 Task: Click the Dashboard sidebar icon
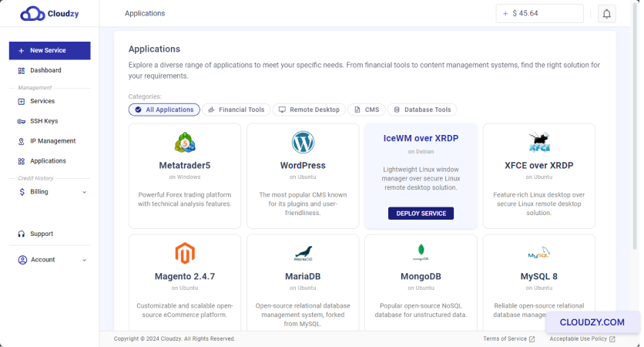(x=22, y=71)
